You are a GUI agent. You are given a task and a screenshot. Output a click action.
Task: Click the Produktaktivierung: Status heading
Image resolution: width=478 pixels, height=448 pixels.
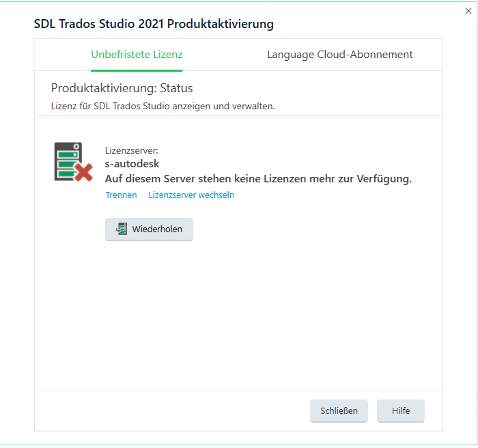tap(122, 88)
